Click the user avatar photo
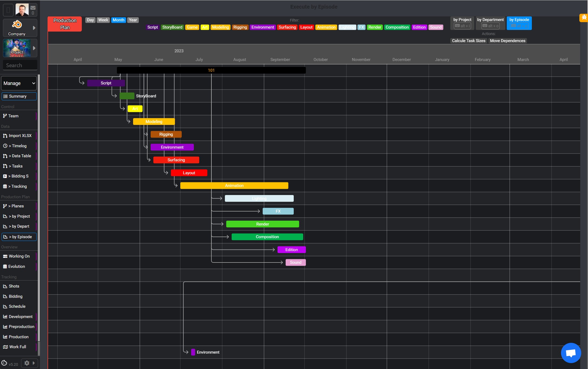This screenshot has height=369, width=588. (22, 10)
